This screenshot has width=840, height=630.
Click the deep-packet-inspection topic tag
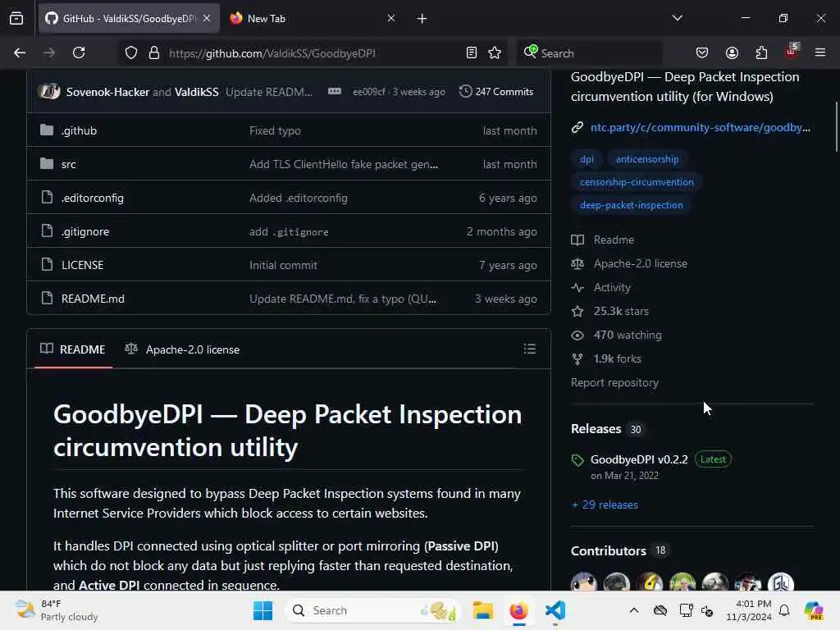631,205
